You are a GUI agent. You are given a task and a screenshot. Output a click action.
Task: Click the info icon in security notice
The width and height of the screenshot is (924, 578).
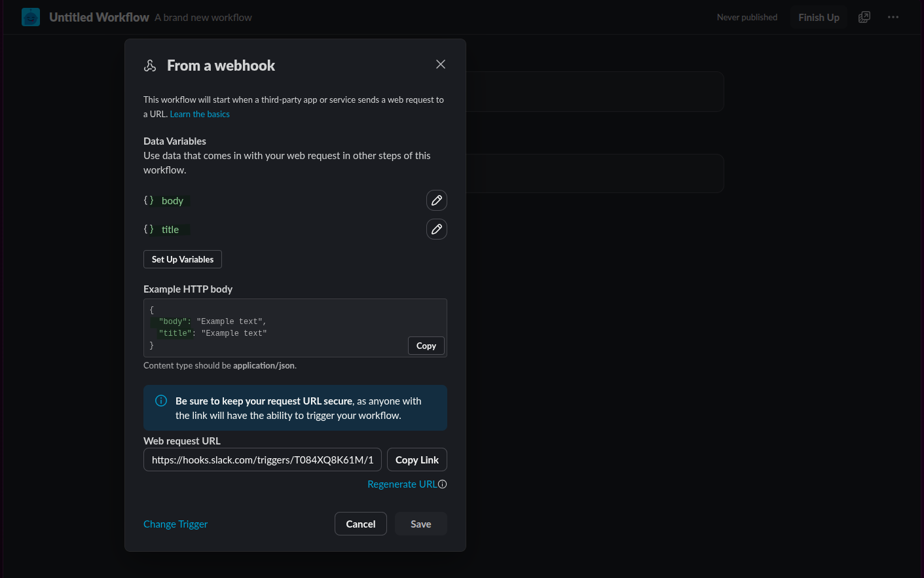(161, 401)
